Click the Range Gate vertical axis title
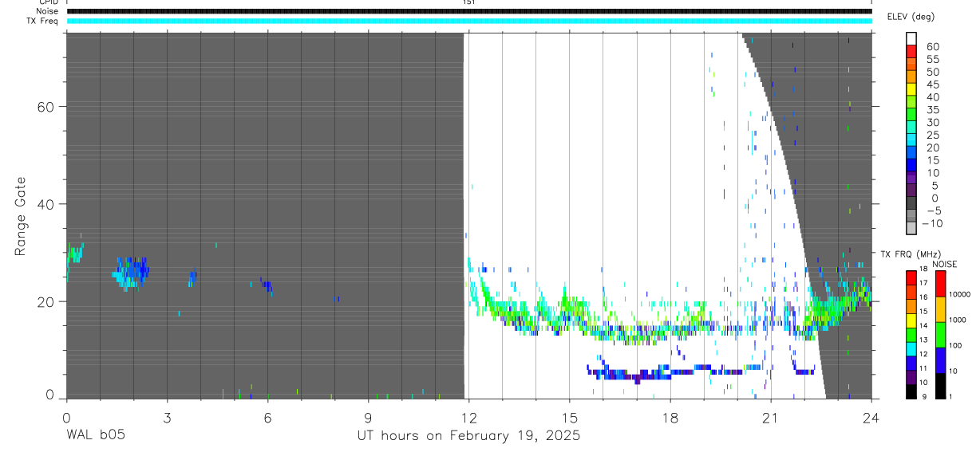 tap(22, 216)
